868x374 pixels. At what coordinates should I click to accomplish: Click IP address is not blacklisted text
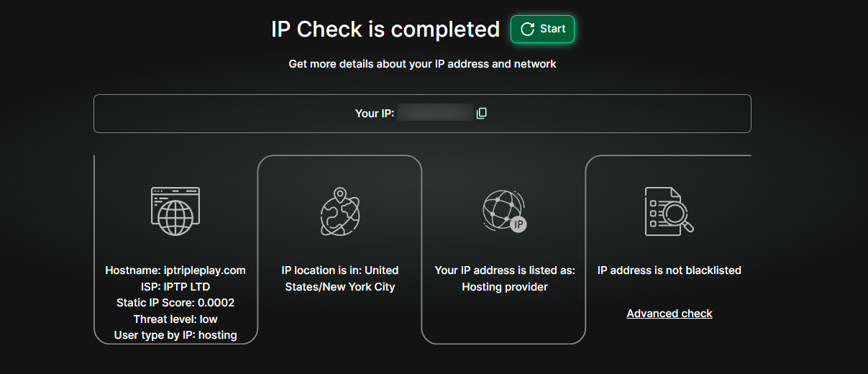click(x=670, y=270)
